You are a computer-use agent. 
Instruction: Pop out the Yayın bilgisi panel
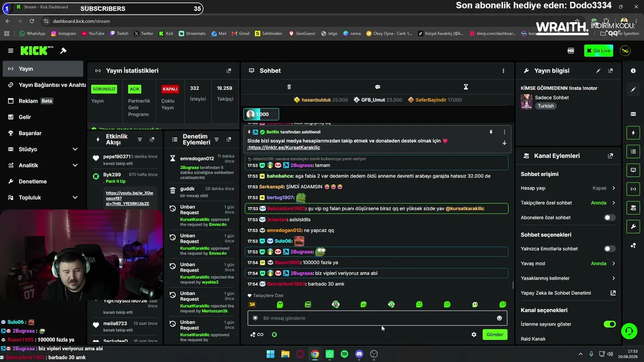(611, 71)
